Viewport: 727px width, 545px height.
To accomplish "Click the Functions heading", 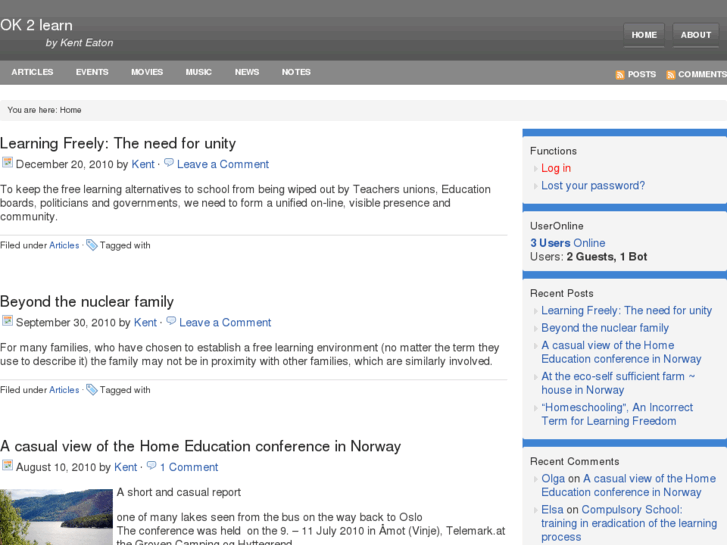I will click(553, 151).
